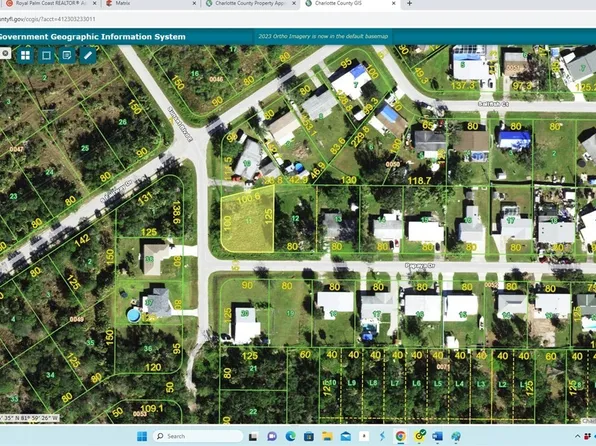Click the '130' dimension label
The image size is (596, 446).
[349, 180]
